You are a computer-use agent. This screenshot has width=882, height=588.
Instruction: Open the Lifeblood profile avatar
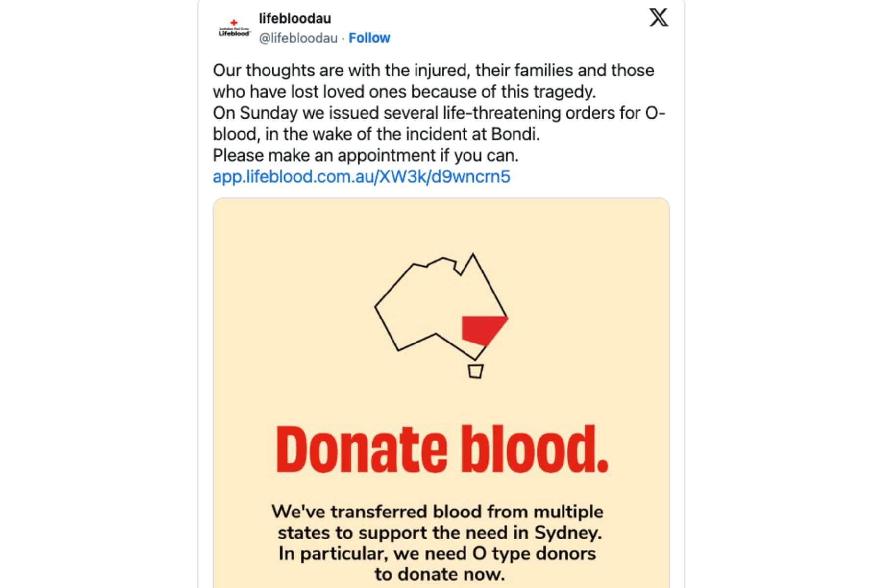coord(234,28)
